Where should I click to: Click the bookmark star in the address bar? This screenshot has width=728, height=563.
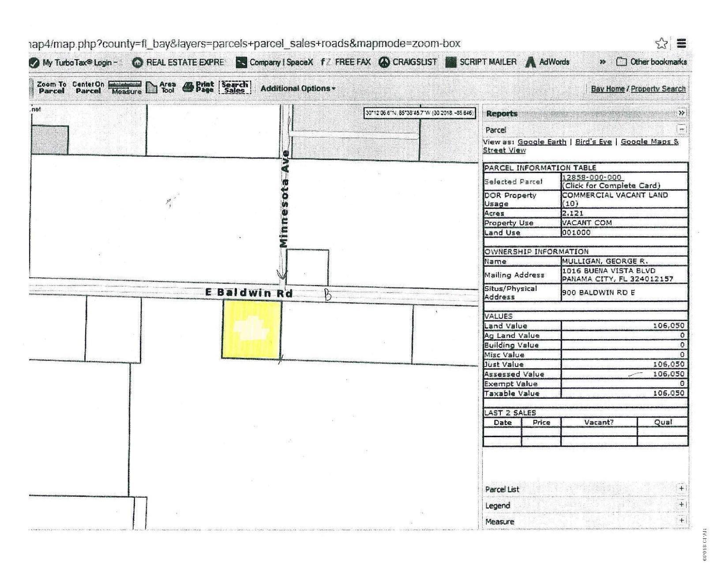[662, 43]
